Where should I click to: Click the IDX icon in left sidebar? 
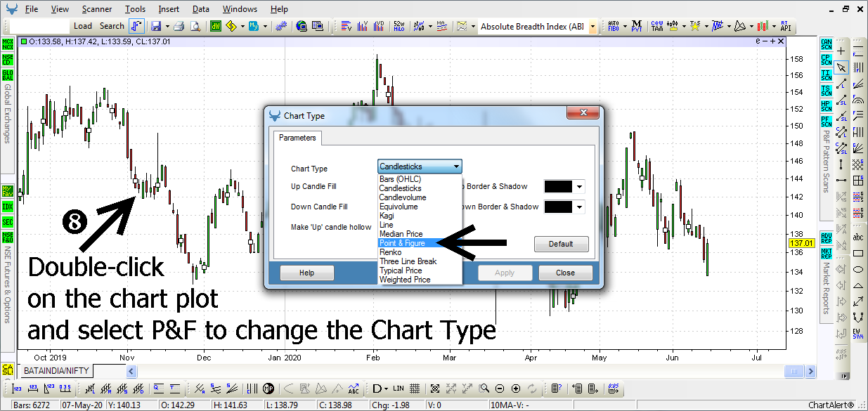click(x=8, y=207)
